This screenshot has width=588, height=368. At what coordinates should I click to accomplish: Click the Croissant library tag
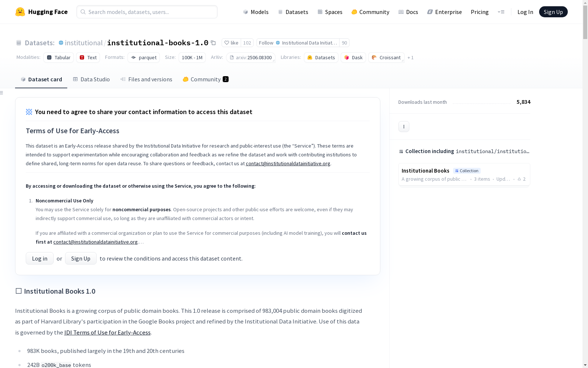click(x=386, y=57)
